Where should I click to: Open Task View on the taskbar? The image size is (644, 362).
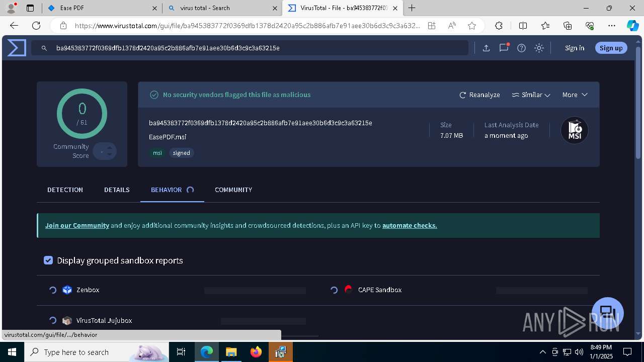pos(181,352)
